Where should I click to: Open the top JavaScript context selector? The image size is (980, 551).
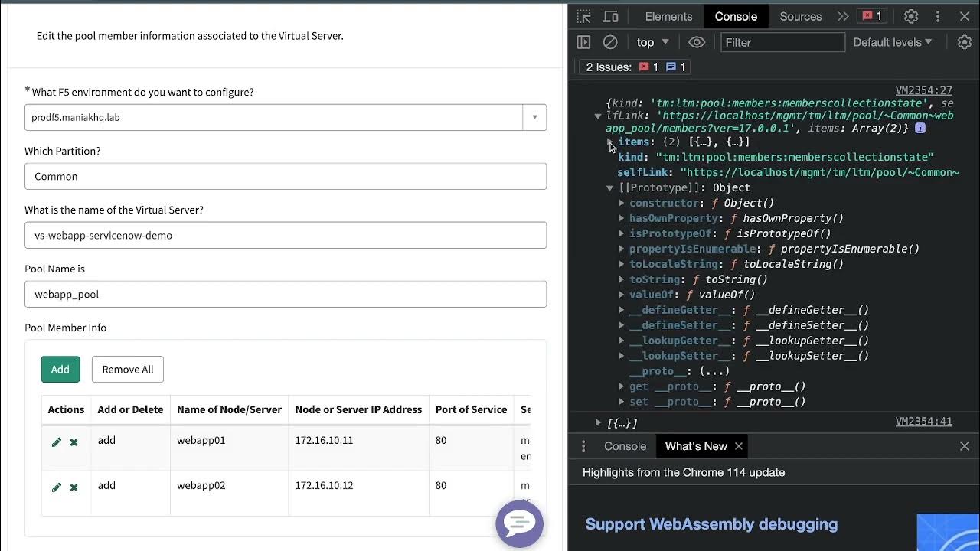(x=652, y=42)
